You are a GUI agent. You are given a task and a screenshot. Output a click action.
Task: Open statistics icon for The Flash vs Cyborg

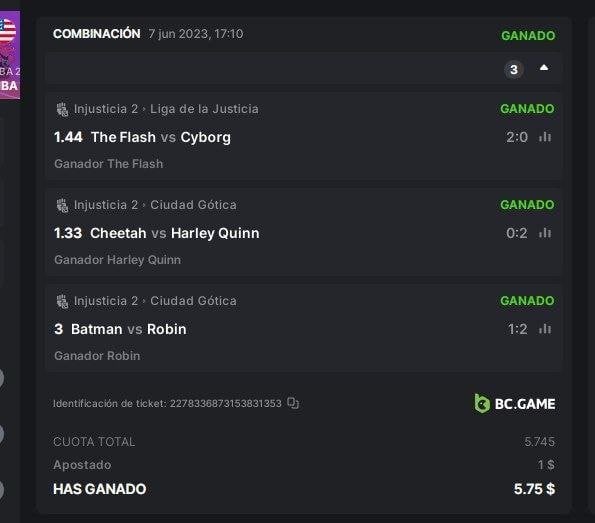coord(545,137)
